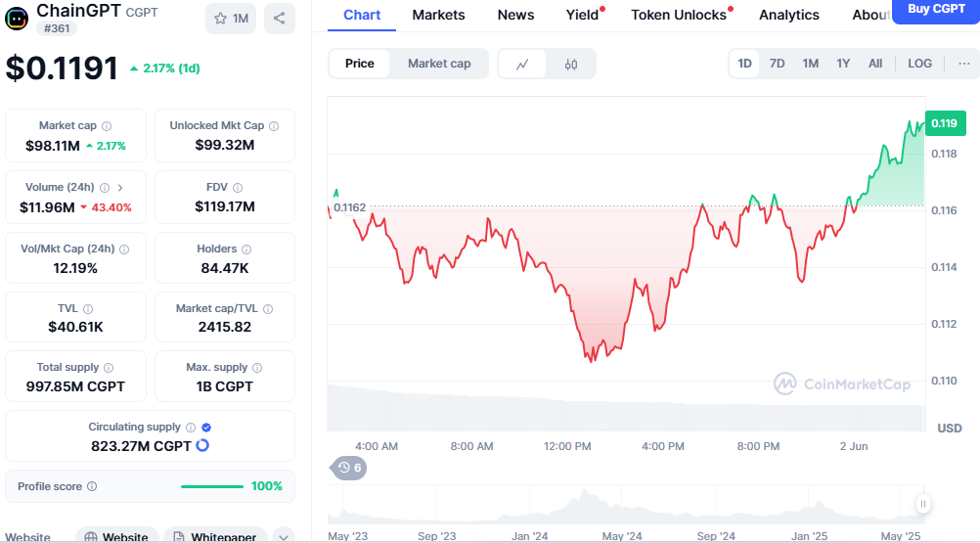The width and height of the screenshot is (980, 543).
Task: Open the Markets tab
Action: [x=438, y=15]
